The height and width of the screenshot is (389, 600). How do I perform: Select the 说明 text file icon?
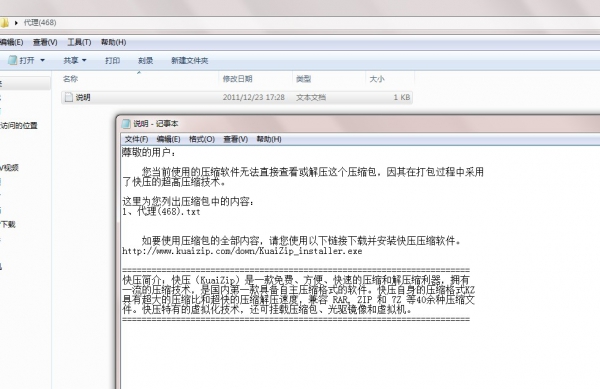[x=69, y=98]
